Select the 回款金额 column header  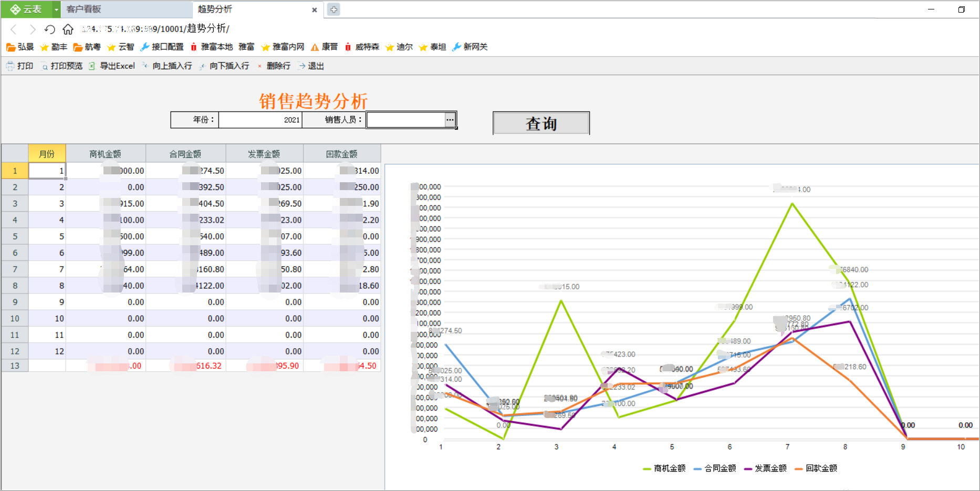coord(342,154)
